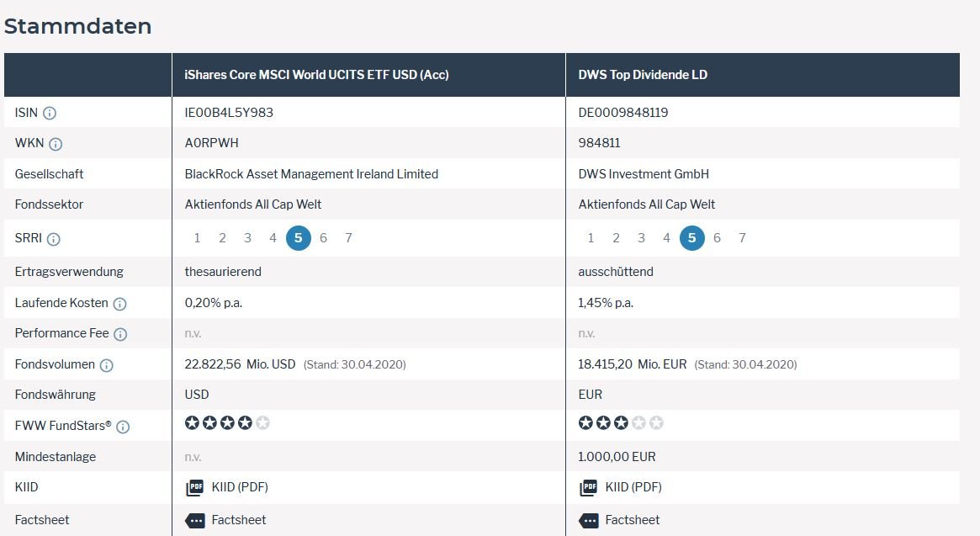Screen dimensions: 980x536
Task: Select ISIN value DE0009848119
Action: pyautogui.click(x=623, y=113)
